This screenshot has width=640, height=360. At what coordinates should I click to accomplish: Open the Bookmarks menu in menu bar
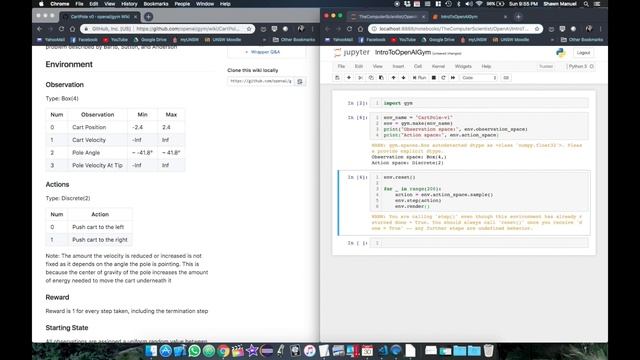156,4
